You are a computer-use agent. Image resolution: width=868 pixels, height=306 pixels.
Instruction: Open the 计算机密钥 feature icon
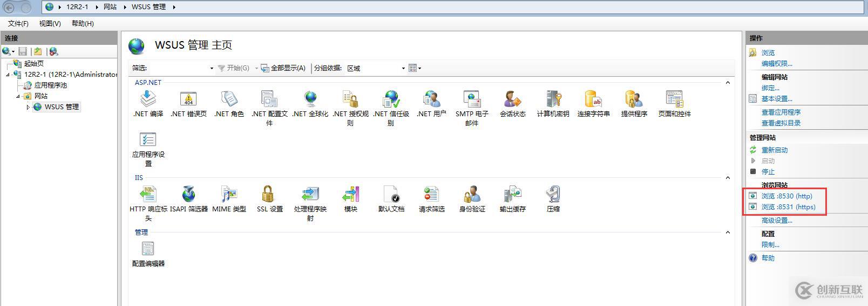(x=553, y=98)
